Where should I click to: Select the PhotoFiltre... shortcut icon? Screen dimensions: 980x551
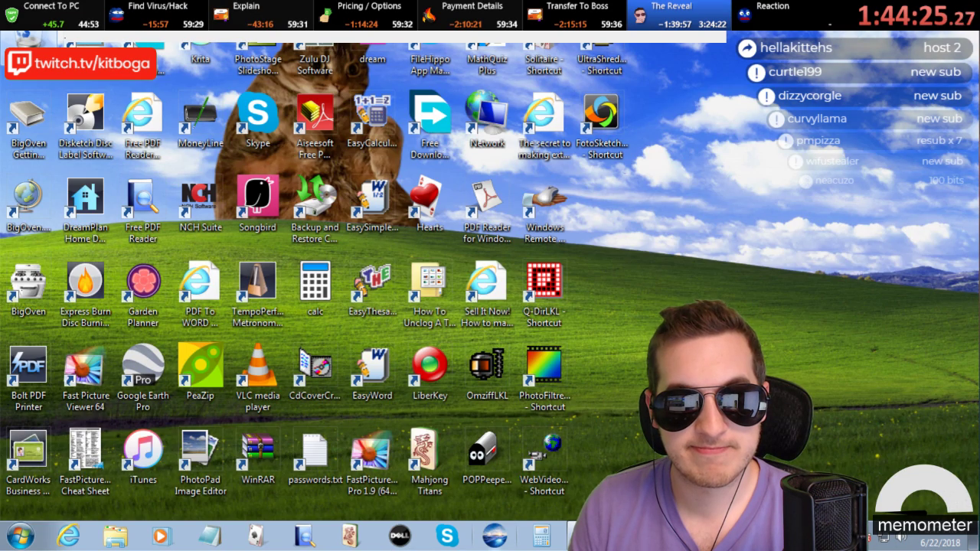[x=544, y=379]
